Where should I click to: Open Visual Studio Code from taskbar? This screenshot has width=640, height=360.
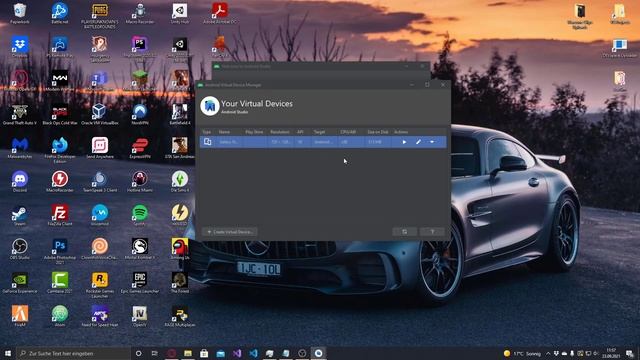pyautogui.click(x=253, y=353)
